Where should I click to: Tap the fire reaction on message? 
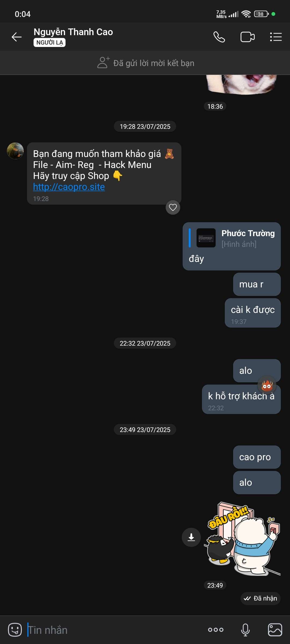[267, 385]
